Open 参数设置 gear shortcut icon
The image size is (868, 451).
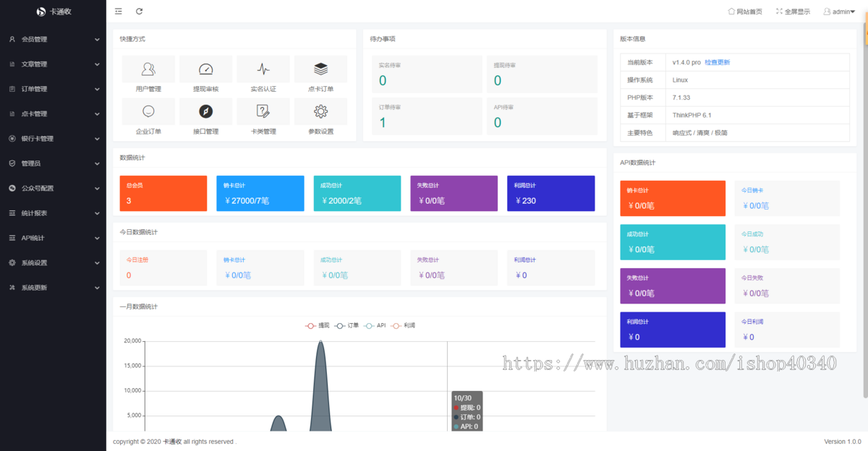coord(320,111)
